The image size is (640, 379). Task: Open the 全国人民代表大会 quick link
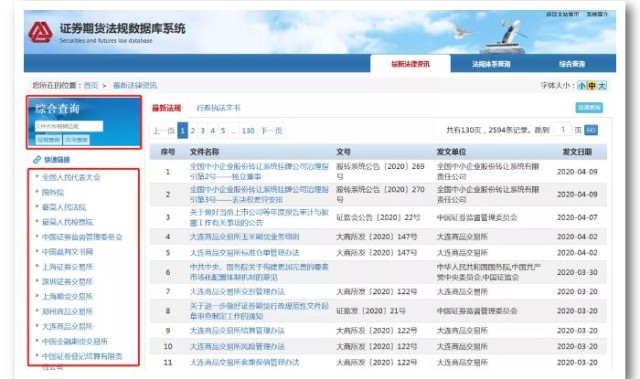[x=71, y=177]
